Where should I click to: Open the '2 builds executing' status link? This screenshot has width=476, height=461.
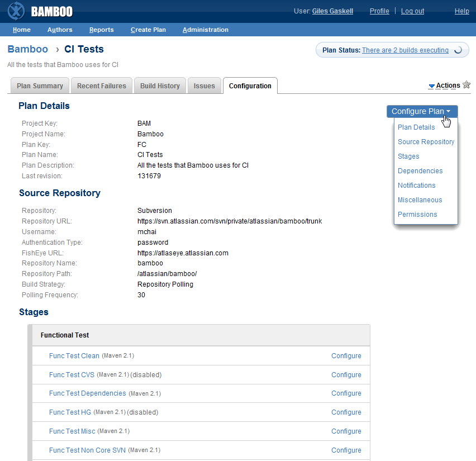[x=405, y=50]
